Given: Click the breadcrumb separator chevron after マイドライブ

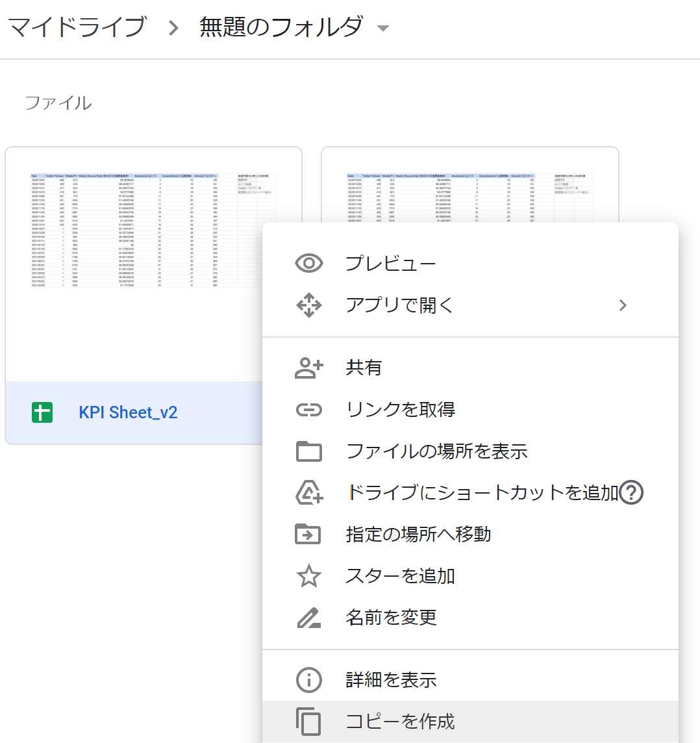Looking at the screenshot, I should tap(174, 28).
